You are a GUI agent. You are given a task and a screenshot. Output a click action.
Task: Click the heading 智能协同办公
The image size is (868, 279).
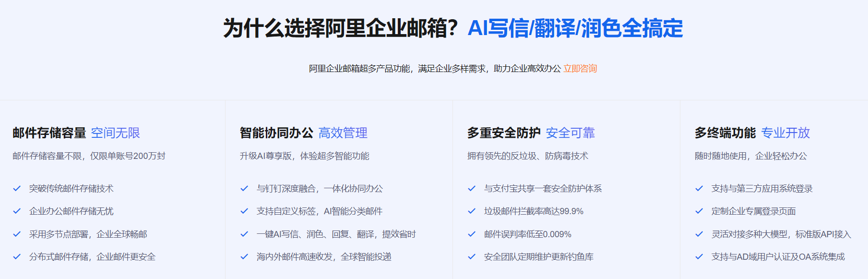(277, 133)
